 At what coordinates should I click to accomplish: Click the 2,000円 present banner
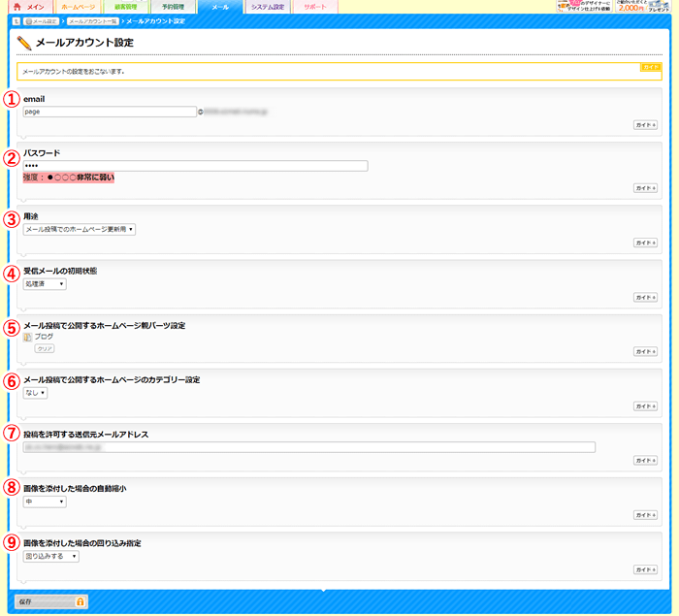coord(642,6)
